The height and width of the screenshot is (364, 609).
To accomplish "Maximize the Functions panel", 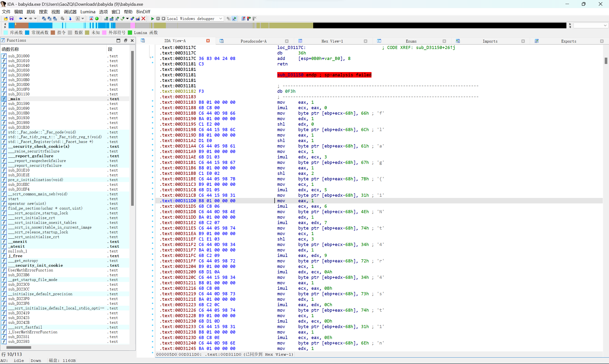I will pyautogui.click(x=119, y=40).
